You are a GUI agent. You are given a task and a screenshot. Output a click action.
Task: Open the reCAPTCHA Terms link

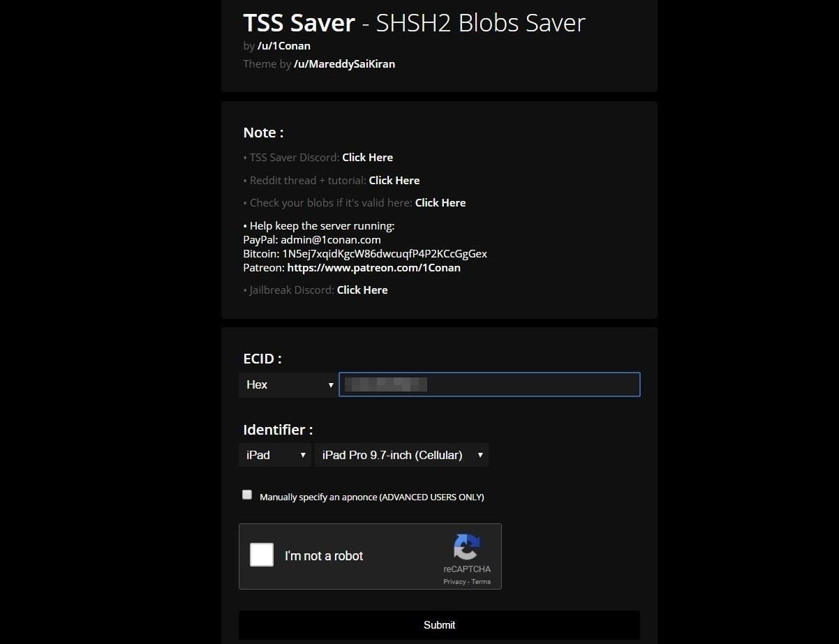pyautogui.click(x=481, y=582)
